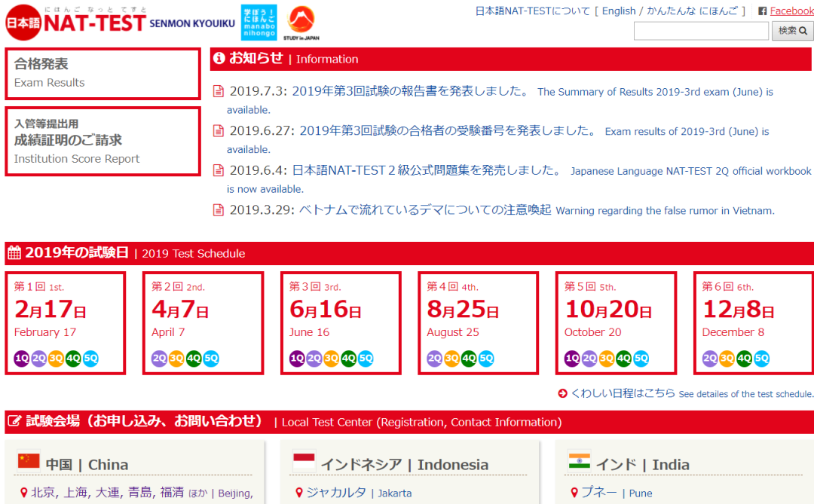Click the 3Q badge in December 8 card

click(x=727, y=358)
